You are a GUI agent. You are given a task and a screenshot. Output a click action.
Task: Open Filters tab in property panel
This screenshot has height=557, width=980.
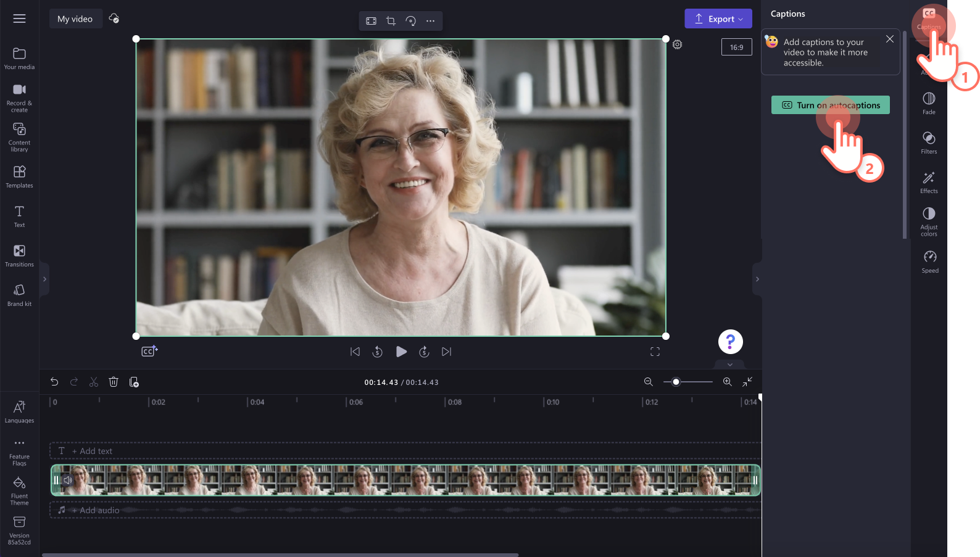click(929, 142)
